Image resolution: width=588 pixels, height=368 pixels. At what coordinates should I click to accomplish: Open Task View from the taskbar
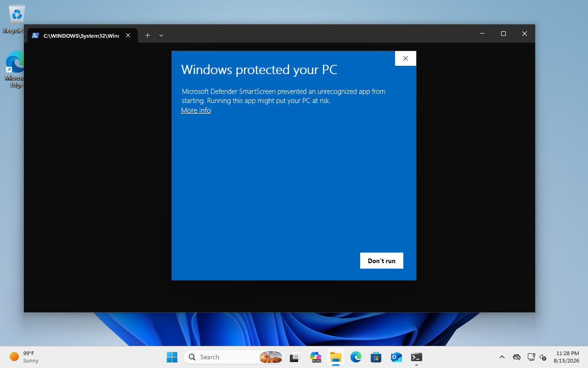[x=295, y=357]
